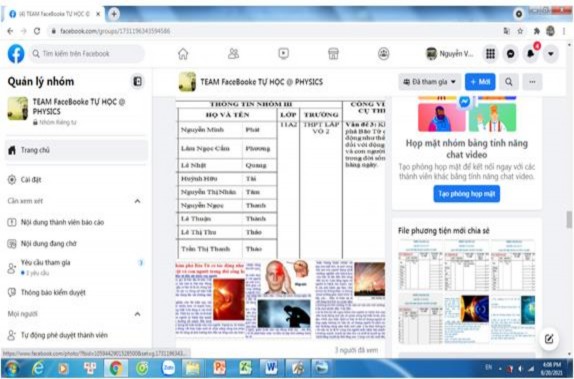Open the Marketplace icon
The height and width of the screenshot is (379, 574).
[x=333, y=54]
